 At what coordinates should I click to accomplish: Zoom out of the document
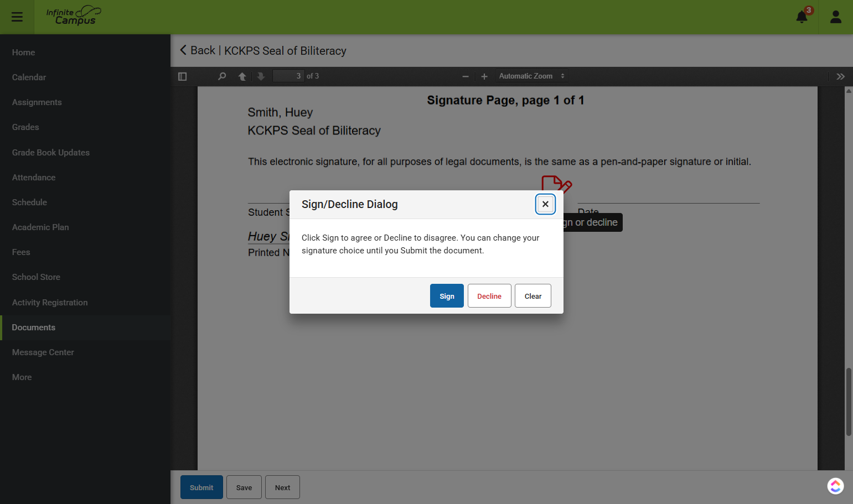pyautogui.click(x=466, y=76)
